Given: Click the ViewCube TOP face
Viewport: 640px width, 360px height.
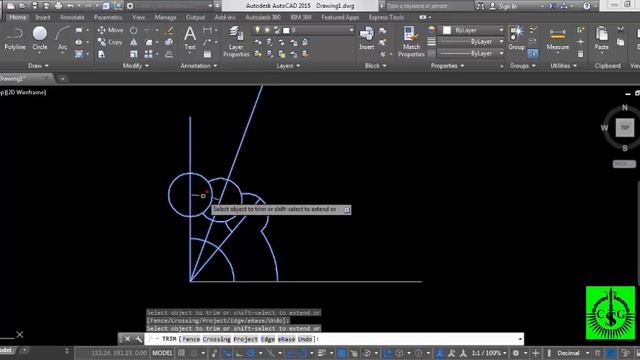Looking at the screenshot, I should (624, 127).
